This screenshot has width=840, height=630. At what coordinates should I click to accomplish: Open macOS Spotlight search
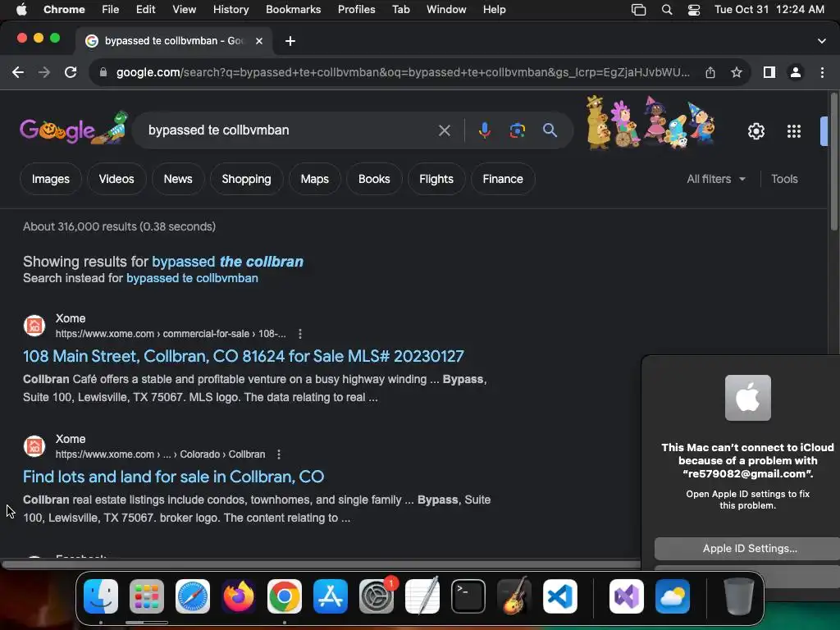point(667,10)
